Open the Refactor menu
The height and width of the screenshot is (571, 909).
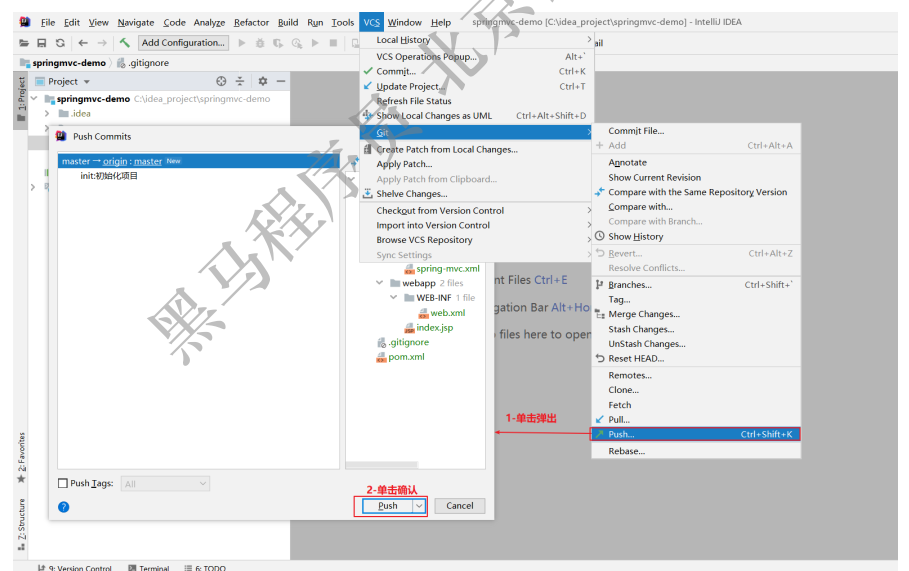coord(251,23)
